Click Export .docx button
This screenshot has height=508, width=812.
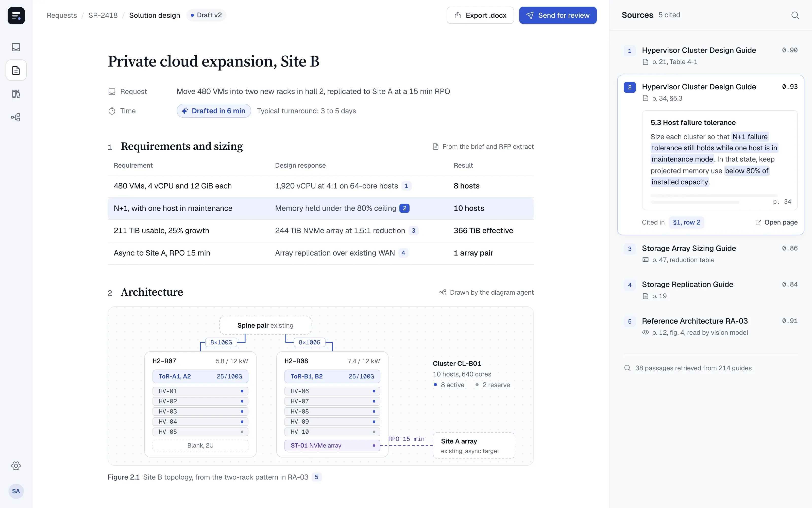pyautogui.click(x=480, y=15)
